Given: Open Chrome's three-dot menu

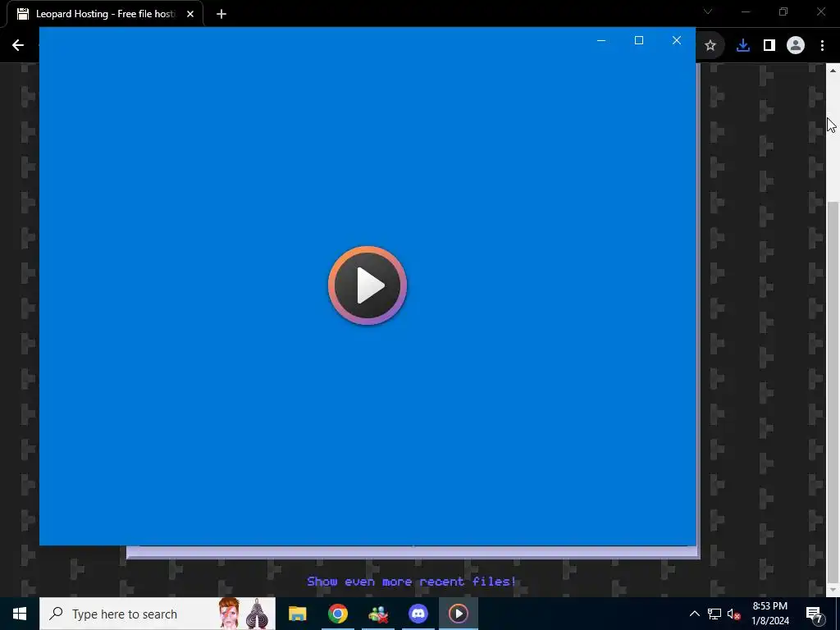Looking at the screenshot, I should tap(822, 46).
